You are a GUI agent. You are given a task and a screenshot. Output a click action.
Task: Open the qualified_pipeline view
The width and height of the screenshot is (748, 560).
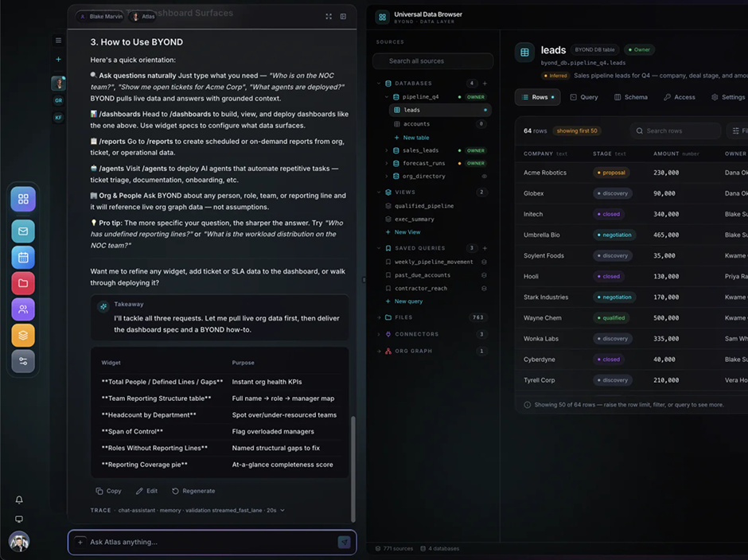[x=423, y=206]
